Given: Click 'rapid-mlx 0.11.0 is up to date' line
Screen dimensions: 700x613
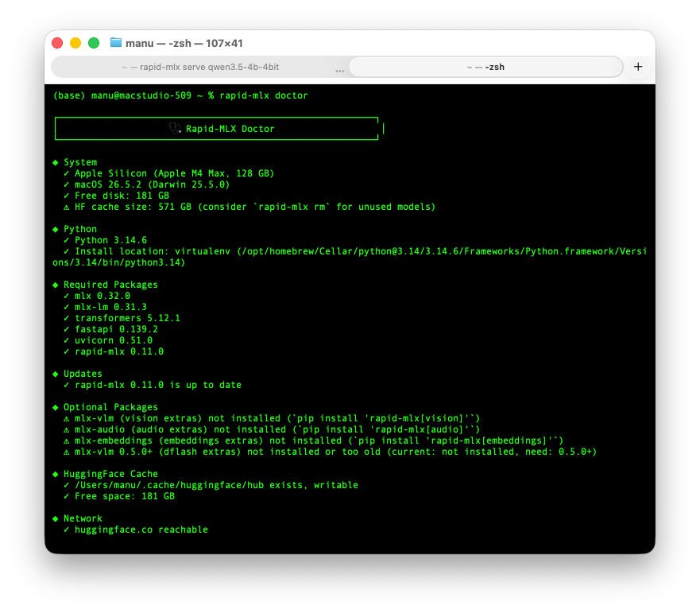Looking at the screenshot, I should pos(158,385).
